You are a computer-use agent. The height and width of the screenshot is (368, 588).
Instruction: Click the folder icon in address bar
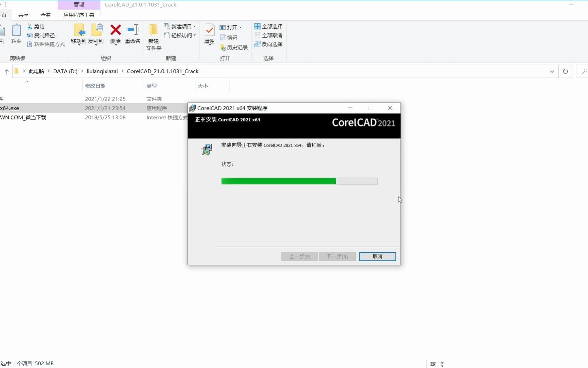point(16,71)
